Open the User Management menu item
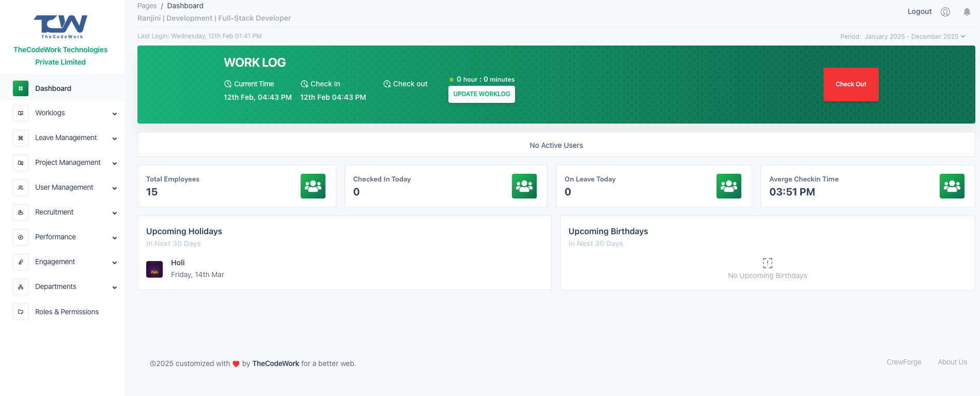This screenshot has height=396, width=980. tap(63, 188)
